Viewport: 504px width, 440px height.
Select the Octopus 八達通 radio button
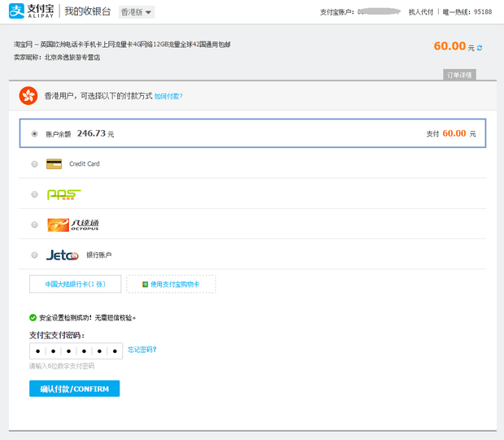pos(34,224)
